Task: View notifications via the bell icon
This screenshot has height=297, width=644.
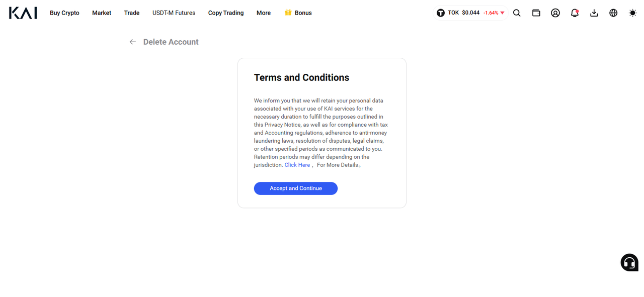Action: [x=575, y=13]
